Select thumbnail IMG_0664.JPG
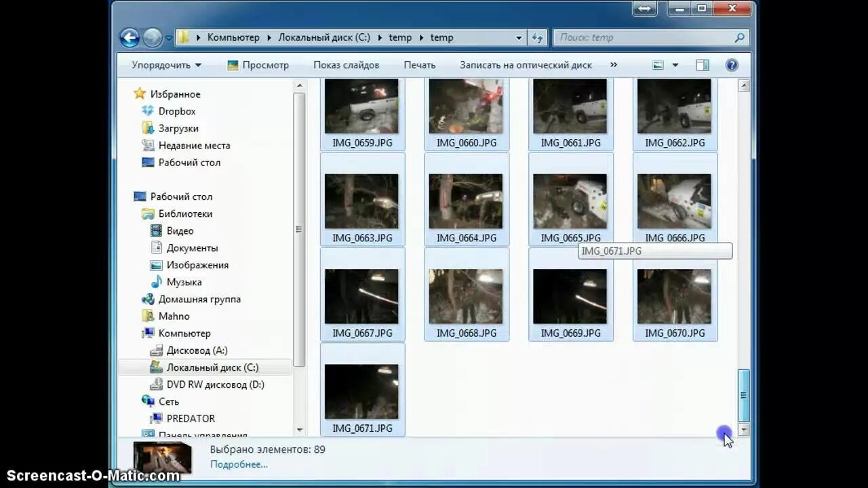Screen dimensions: 868x488 [467, 199]
